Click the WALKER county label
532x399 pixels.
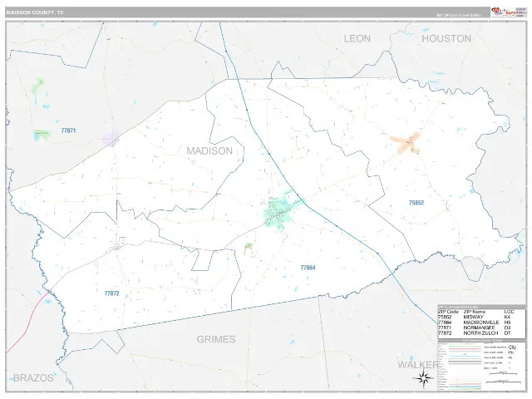[417, 365]
